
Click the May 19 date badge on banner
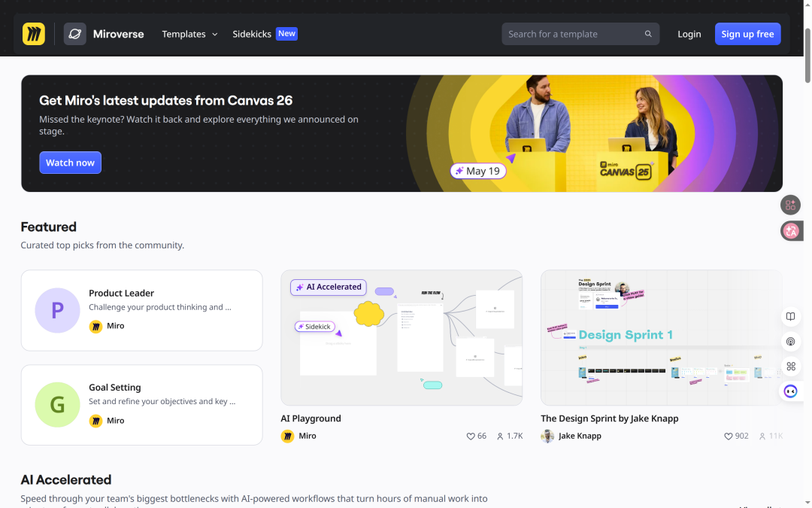(478, 171)
